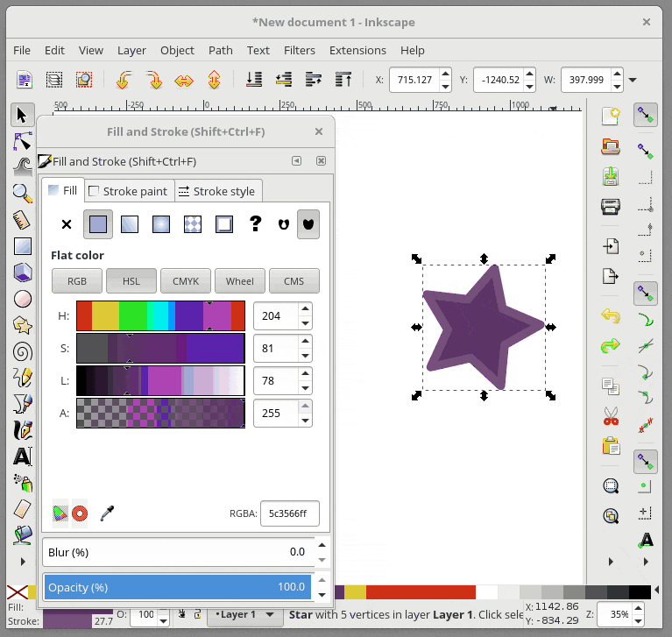Click the Print document icon
The height and width of the screenshot is (637, 672).
tap(611, 208)
